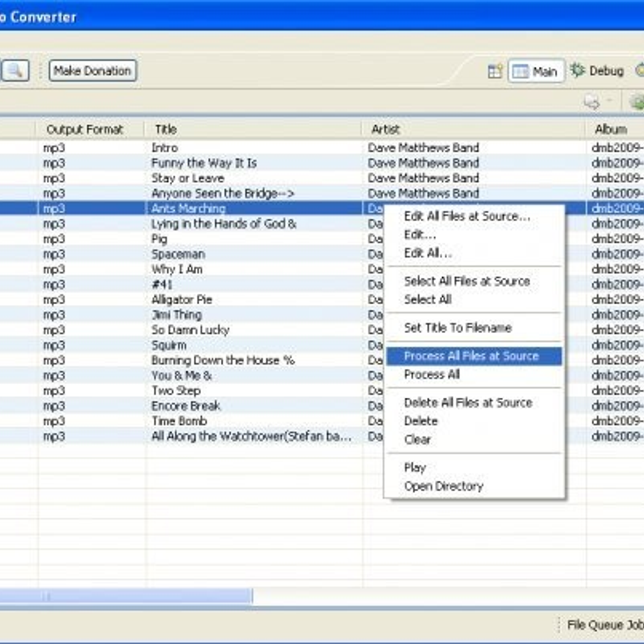
Task: Click the File Queue Job status bar entry
Action: tap(605, 625)
